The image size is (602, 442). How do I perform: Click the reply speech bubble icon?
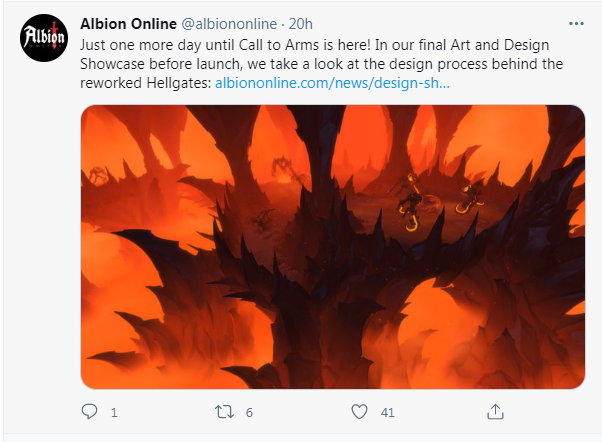point(89,412)
